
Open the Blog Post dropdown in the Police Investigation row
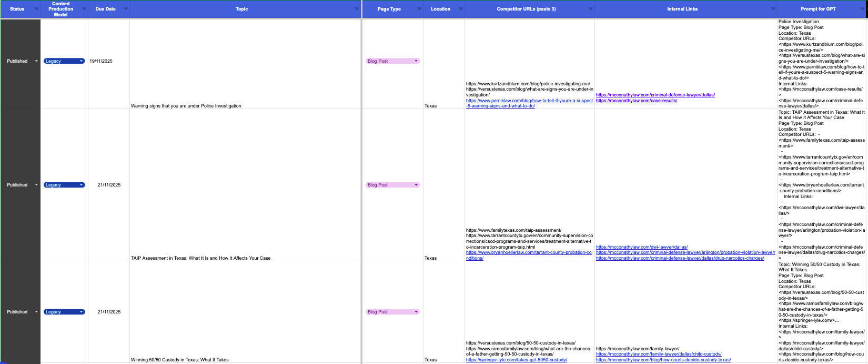[416, 61]
